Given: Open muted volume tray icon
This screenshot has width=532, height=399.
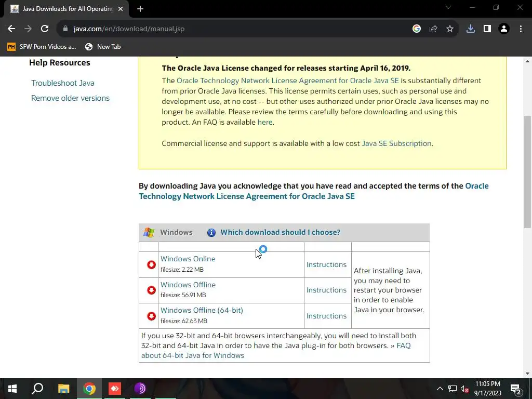Looking at the screenshot, I should tap(465, 389).
